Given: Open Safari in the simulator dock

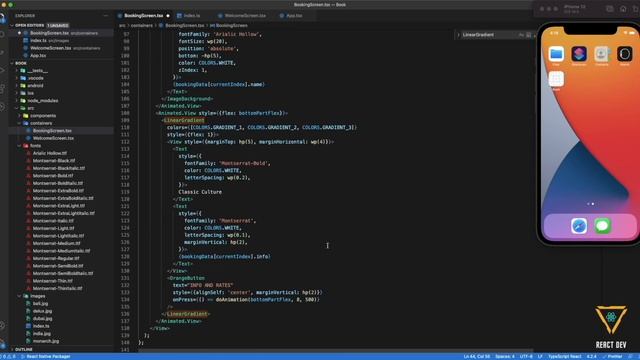Looking at the screenshot, I should (x=579, y=226).
